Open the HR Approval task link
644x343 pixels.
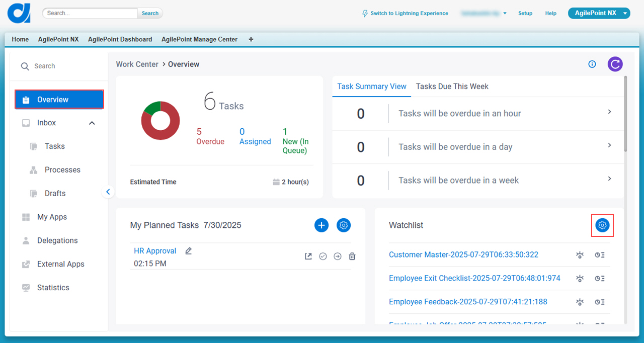155,251
